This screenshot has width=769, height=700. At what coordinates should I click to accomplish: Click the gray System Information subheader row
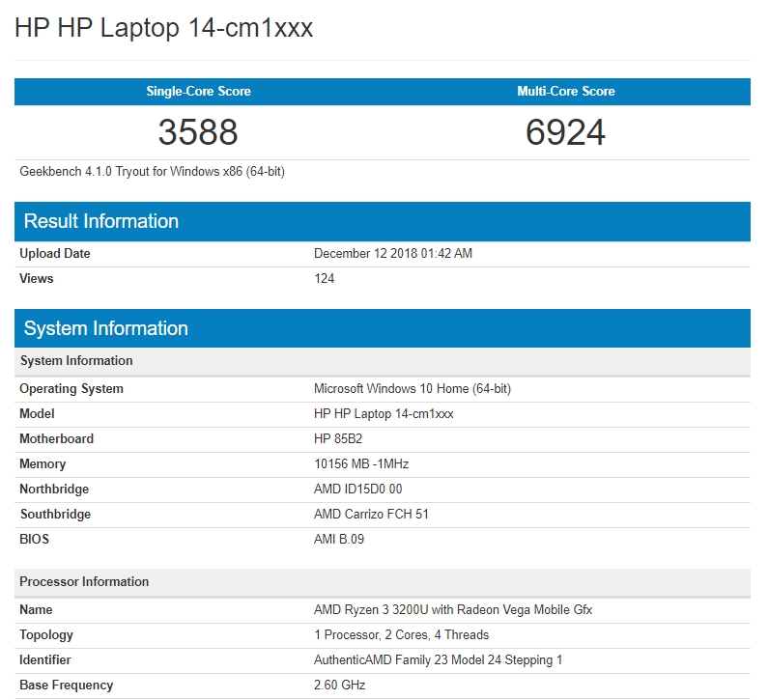click(76, 361)
